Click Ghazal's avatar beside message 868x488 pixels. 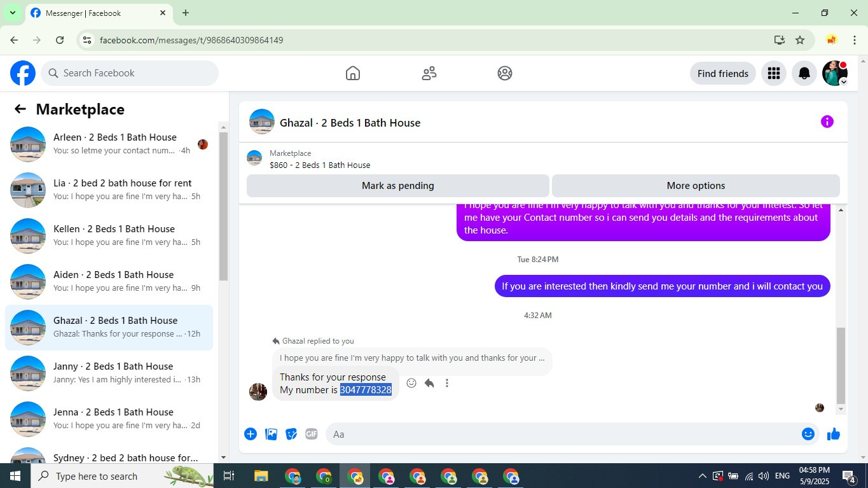pyautogui.click(x=258, y=392)
